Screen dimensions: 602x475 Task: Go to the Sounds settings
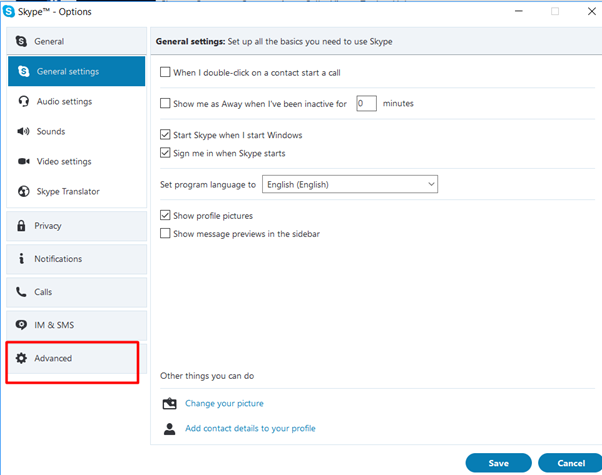(x=76, y=131)
